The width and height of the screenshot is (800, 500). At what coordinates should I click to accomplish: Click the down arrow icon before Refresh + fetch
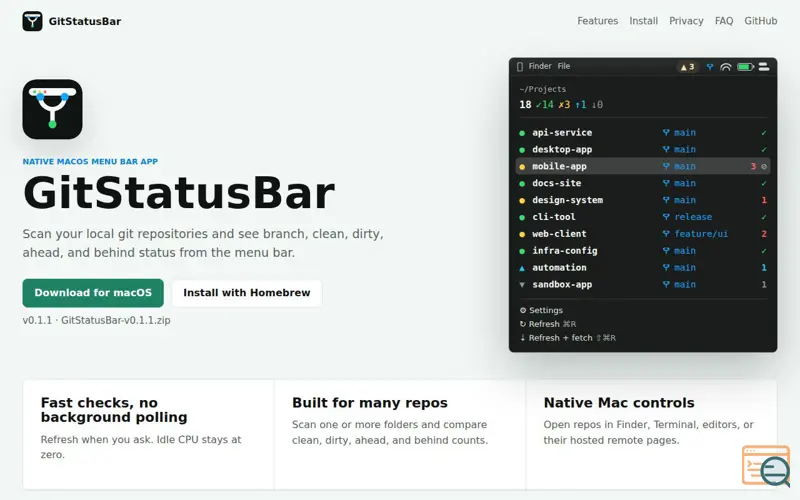pyautogui.click(x=522, y=338)
